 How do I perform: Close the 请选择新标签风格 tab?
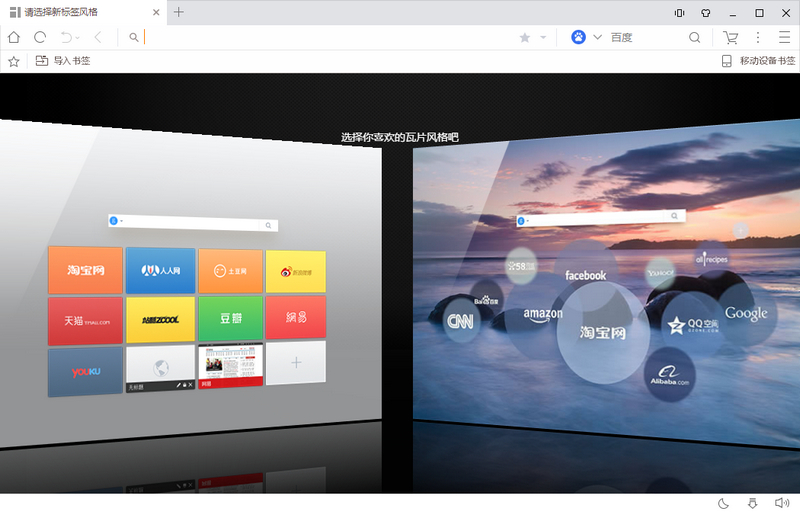coord(156,12)
